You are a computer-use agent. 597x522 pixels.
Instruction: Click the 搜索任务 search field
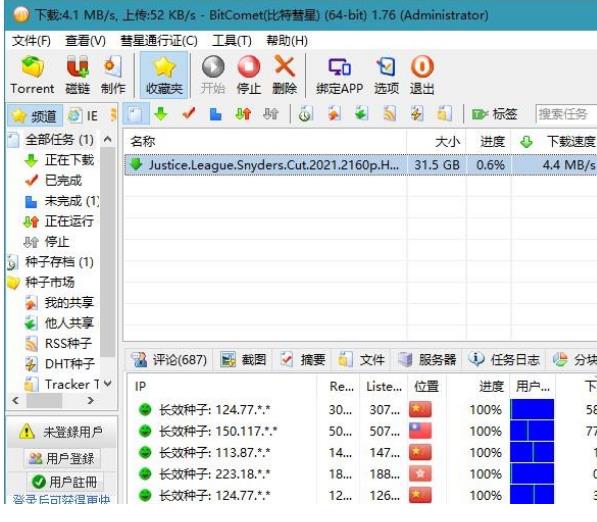pos(566,114)
